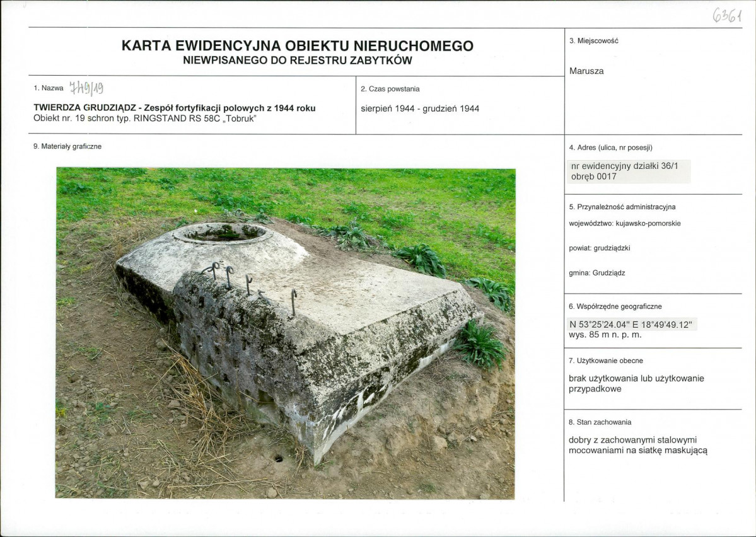The width and height of the screenshot is (756, 537).
Task: Click the label '4. Adres (ulica, nr posesji)'
Action: (610, 148)
